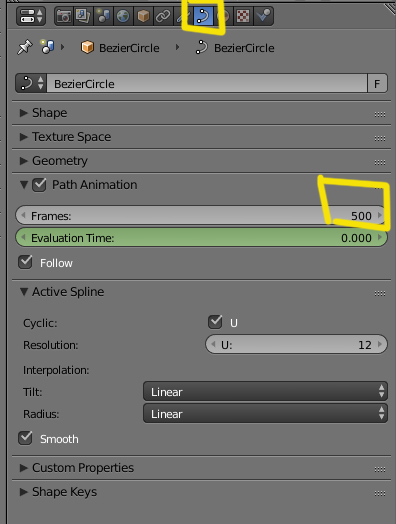The image size is (396, 524).
Task: Click the Evaluation Time slider field
Action: (202, 238)
